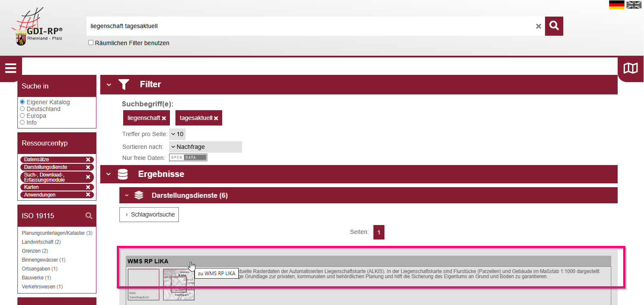Image resolution: width=644 pixels, height=305 pixels.
Task: Click the ISO 19115 search icon
Action: [89, 216]
